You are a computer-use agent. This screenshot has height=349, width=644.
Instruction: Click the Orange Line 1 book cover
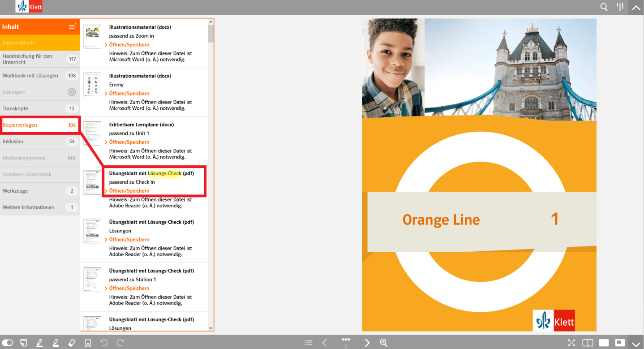tap(479, 175)
